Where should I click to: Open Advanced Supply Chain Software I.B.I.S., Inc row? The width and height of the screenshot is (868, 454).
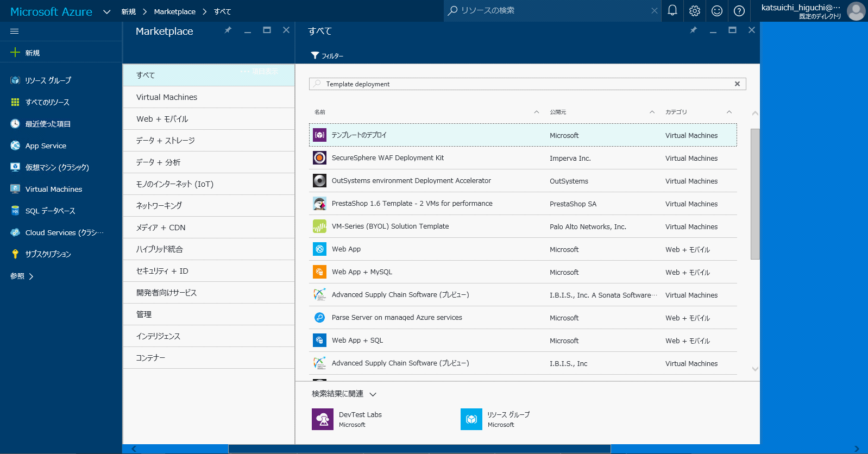pyautogui.click(x=523, y=363)
